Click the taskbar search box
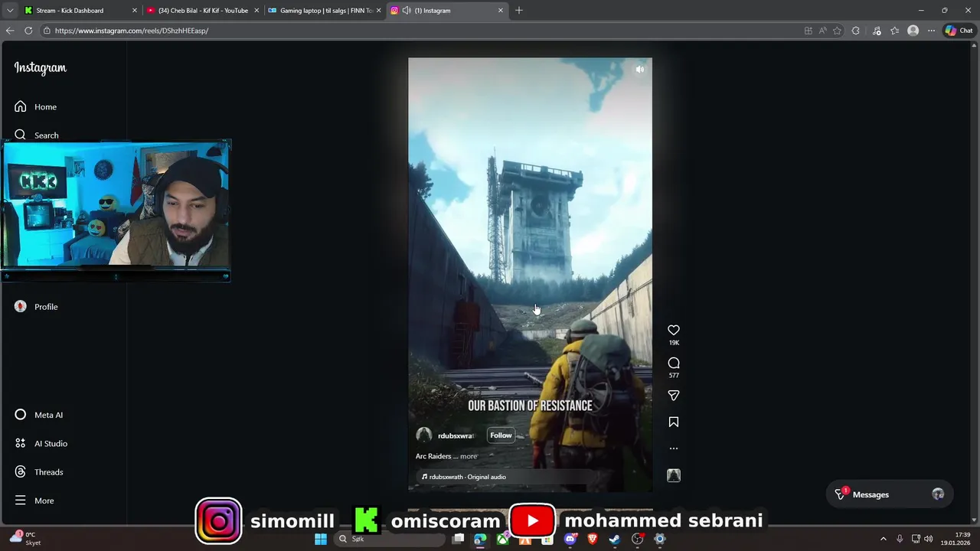The width and height of the screenshot is (980, 551). (389, 539)
